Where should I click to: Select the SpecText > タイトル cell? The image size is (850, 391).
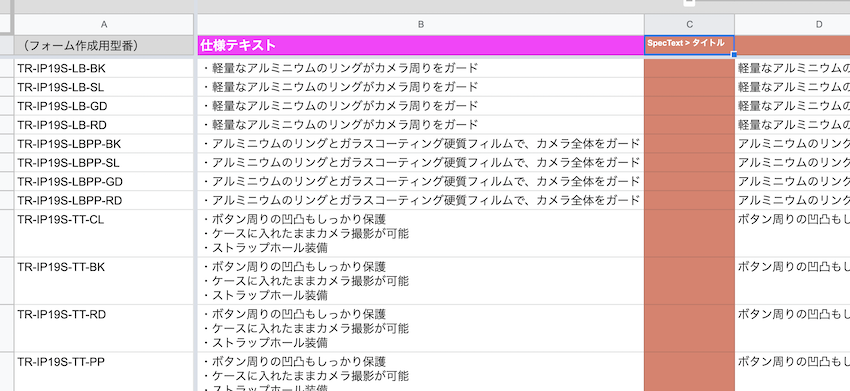click(x=690, y=46)
